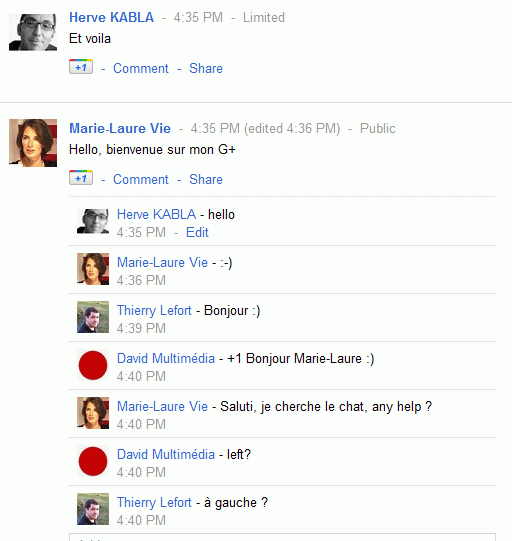This screenshot has width=512, height=541.
Task: Open Herve KABLA's profile photo on top post
Action: [x=33, y=32]
